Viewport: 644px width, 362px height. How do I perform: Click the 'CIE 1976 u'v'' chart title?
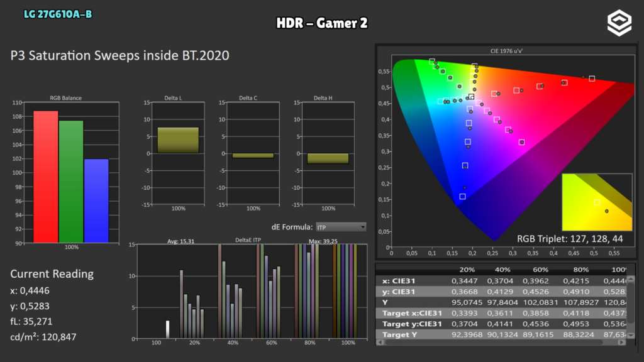(x=506, y=51)
